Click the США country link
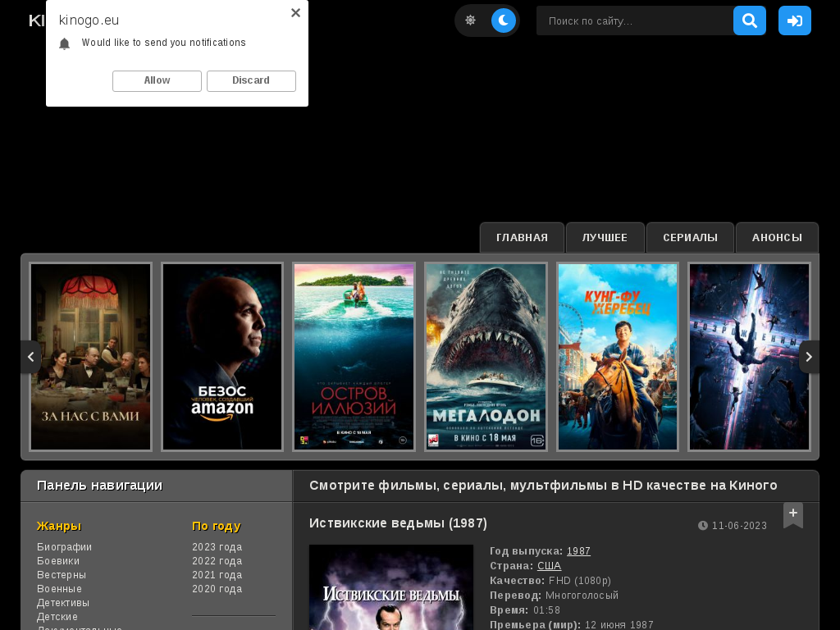The width and height of the screenshot is (840, 630). (x=549, y=566)
